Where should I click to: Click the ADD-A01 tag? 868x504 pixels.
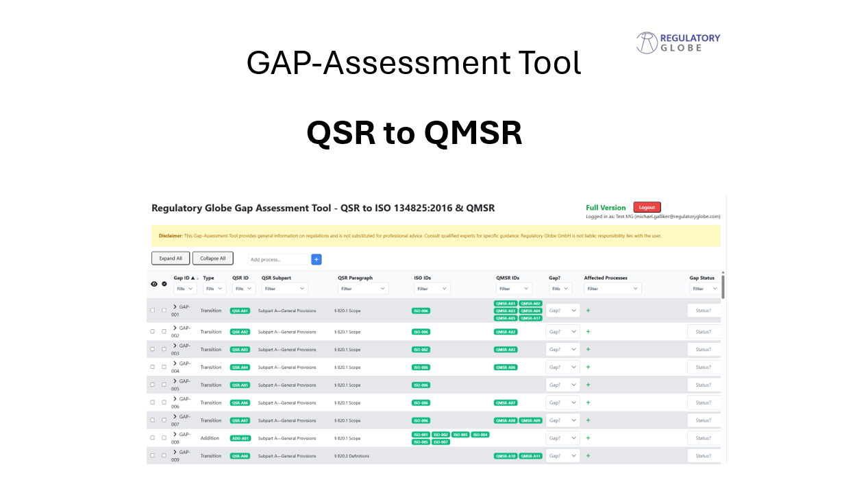click(240, 438)
